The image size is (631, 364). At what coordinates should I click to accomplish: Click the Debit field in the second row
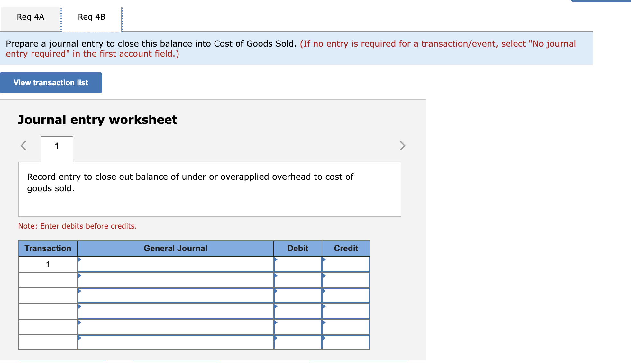click(x=297, y=280)
